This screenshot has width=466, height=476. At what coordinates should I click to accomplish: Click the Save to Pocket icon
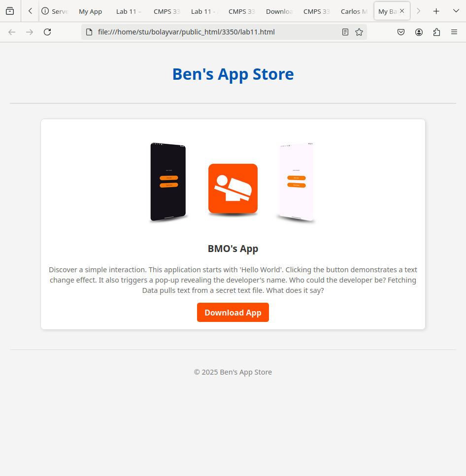[x=401, y=32]
